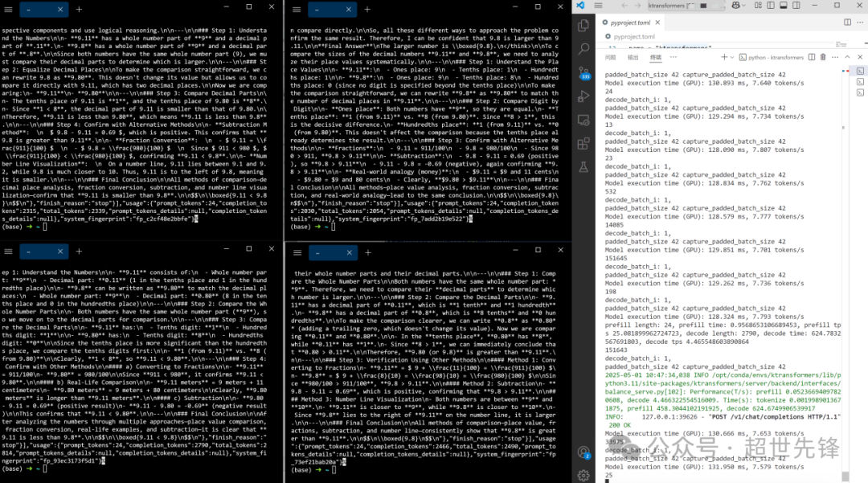The height and width of the screenshot is (483, 868).
Task: Go forward with title bar arrow
Action: coord(637,6)
